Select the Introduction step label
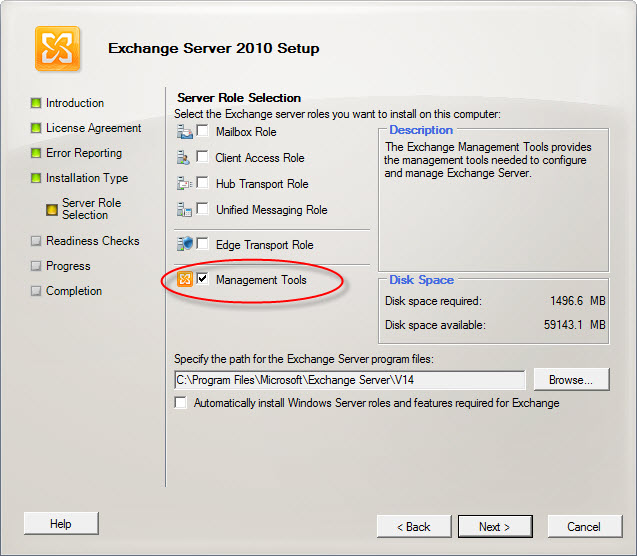The image size is (637, 556). [75, 103]
